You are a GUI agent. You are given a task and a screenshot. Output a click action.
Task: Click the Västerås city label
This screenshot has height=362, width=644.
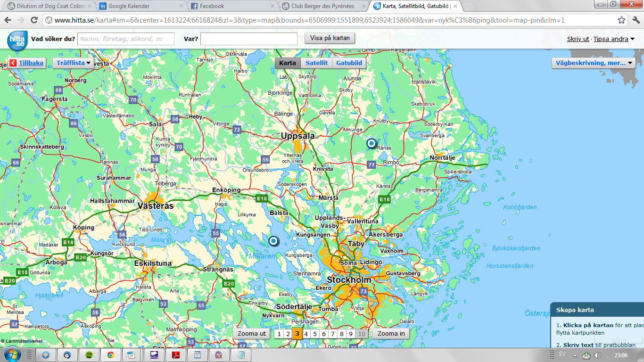156,206
